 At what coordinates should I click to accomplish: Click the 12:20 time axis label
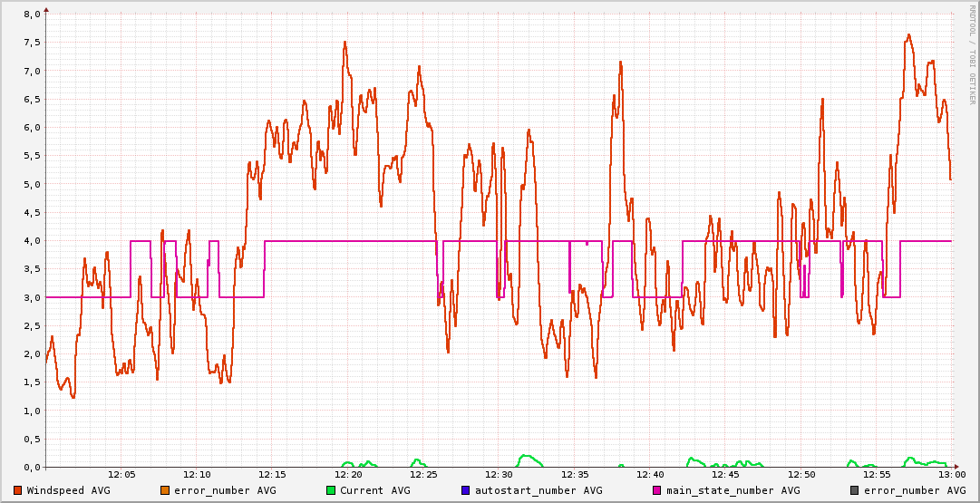point(348,474)
